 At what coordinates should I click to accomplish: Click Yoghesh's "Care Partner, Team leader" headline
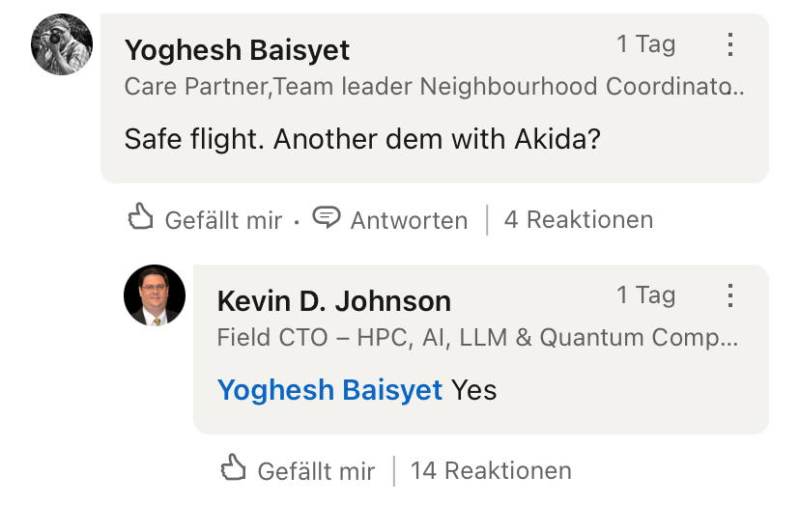(x=434, y=87)
